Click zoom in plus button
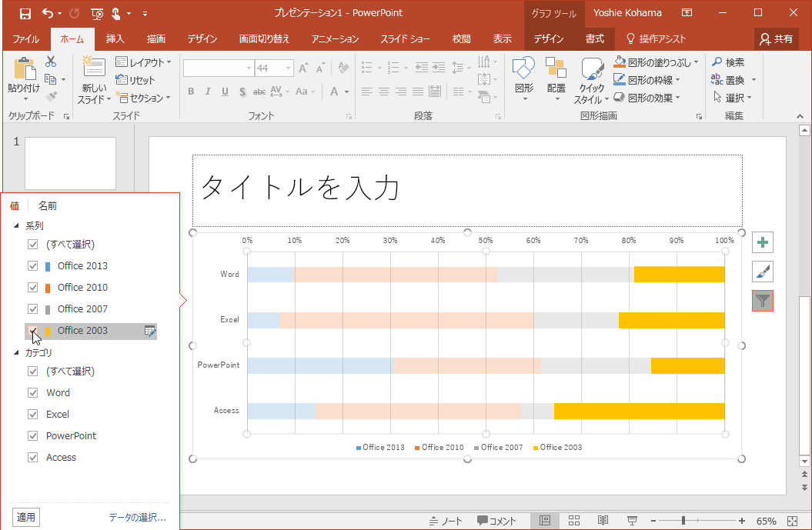The image size is (812, 530). (x=742, y=521)
